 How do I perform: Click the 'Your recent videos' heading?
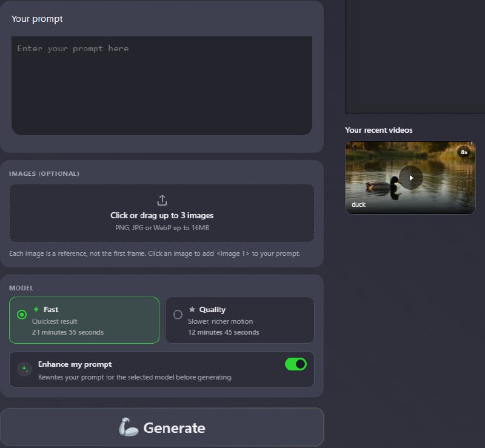pyautogui.click(x=378, y=130)
